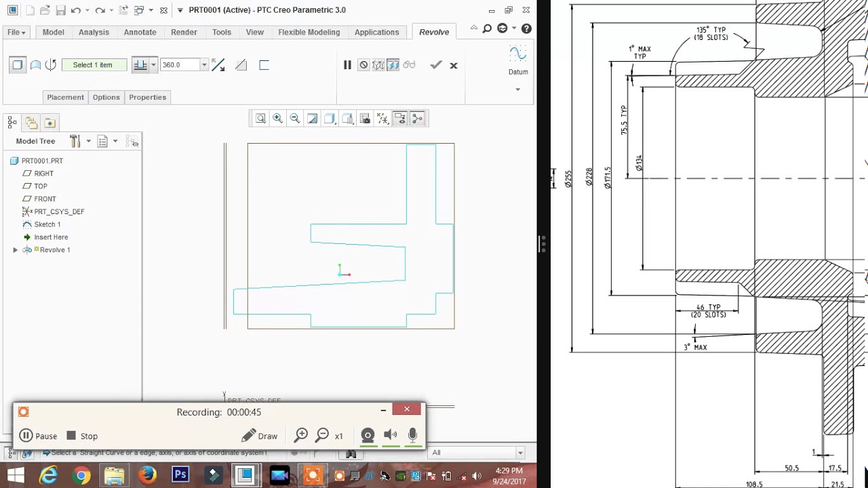Pause the screen recording

tap(38, 436)
